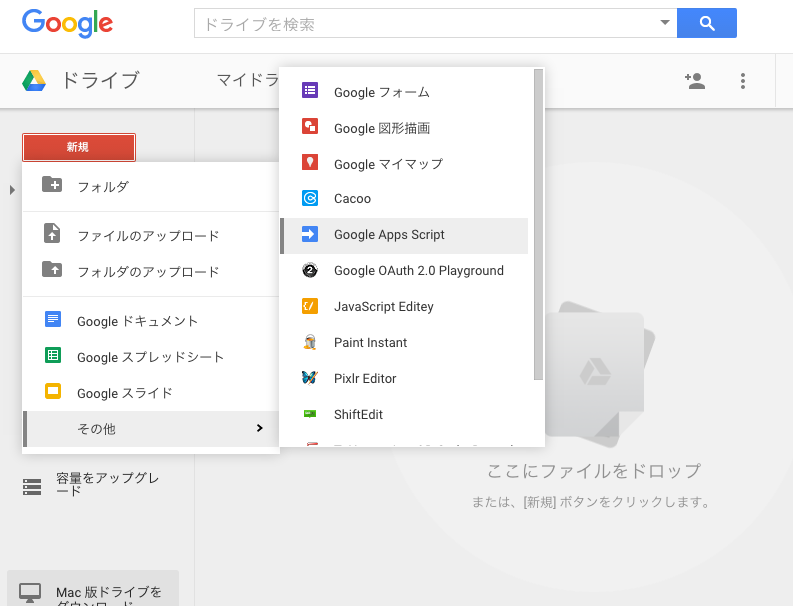
Task: Select the ShiftEdit label
Action: coord(359,414)
